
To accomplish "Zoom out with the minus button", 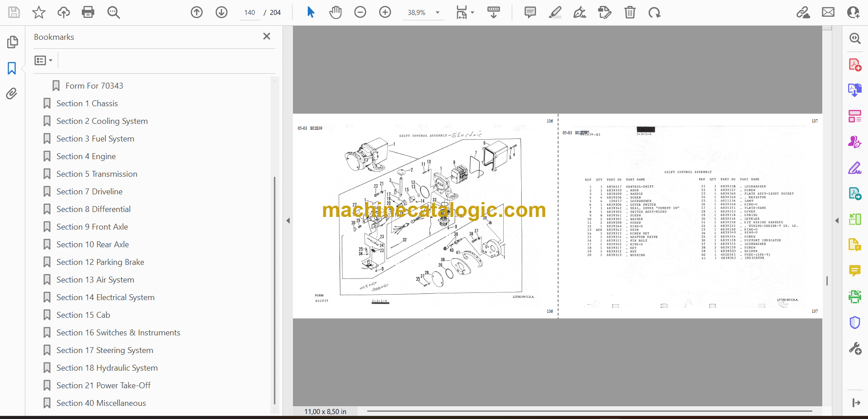I will pyautogui.click(x=360, y=12).
